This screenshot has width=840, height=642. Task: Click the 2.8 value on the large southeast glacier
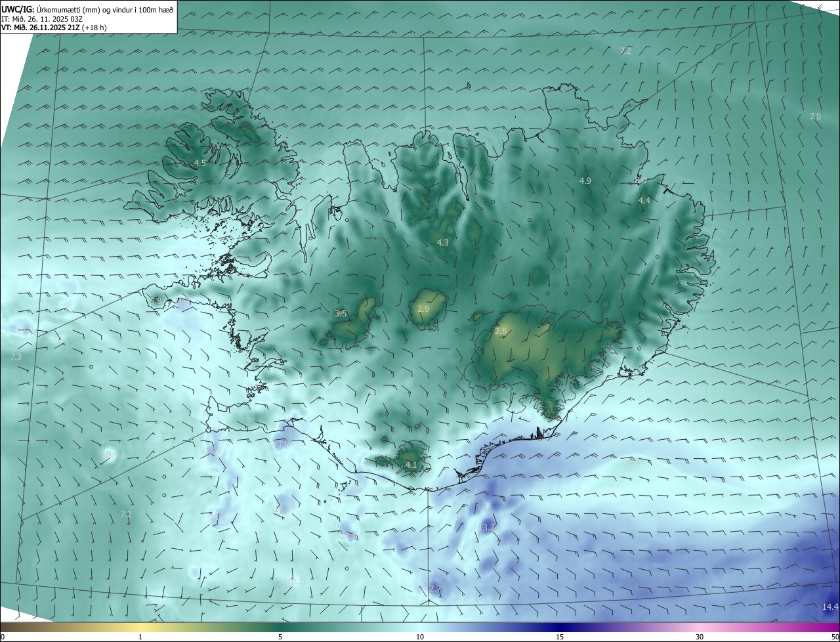click(501, 332)
